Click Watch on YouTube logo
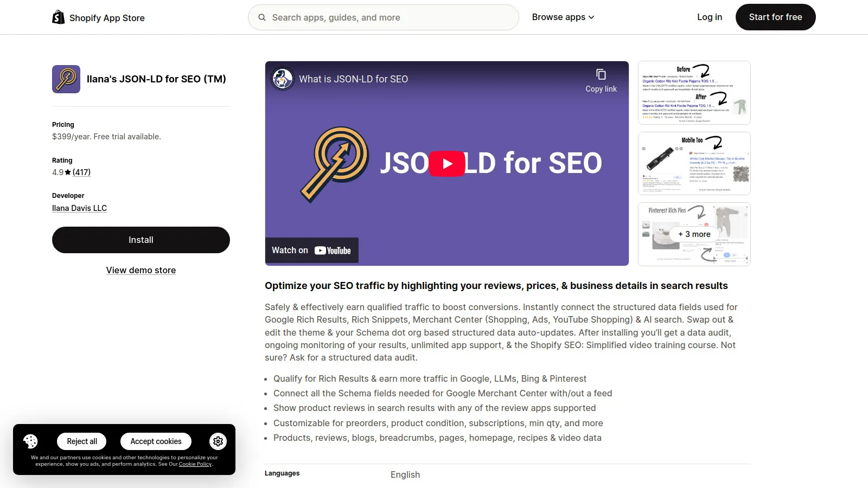Viewport: 868px width, 488px height. (333, 251)
